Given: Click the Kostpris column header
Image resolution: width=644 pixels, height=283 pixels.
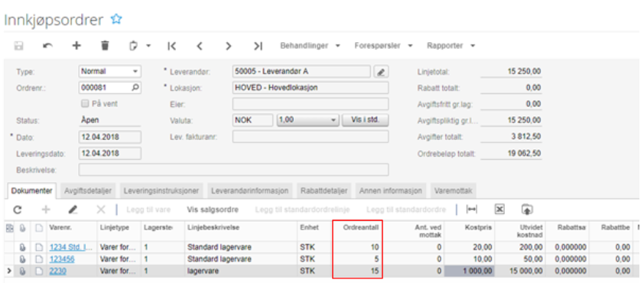Looking at the screenshot, I should pyautogui.click(x=469, y=231).
